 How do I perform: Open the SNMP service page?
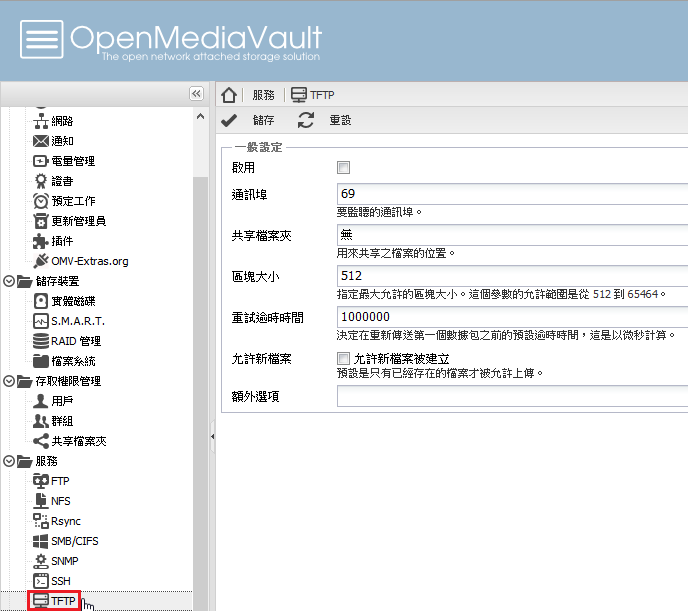(56, 561)
